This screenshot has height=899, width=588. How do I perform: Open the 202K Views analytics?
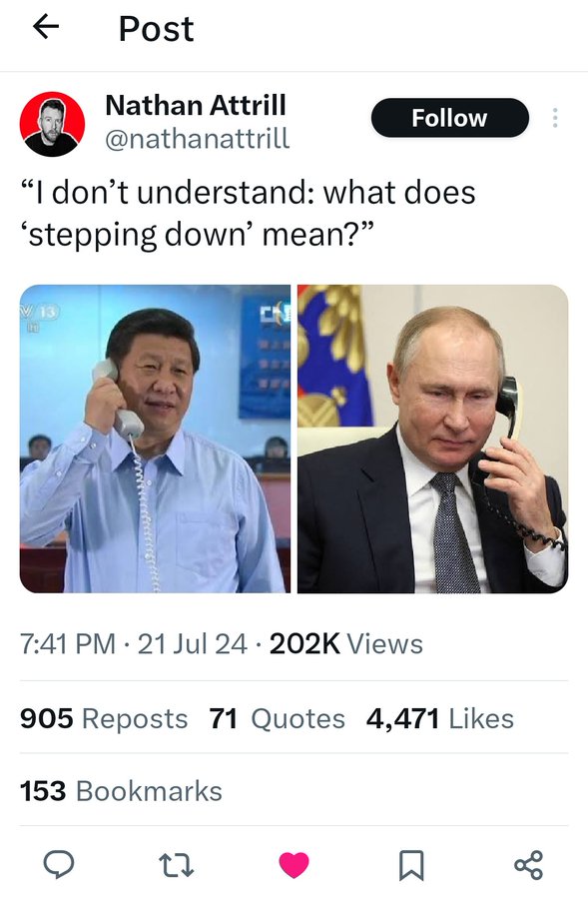click(346, 643)
